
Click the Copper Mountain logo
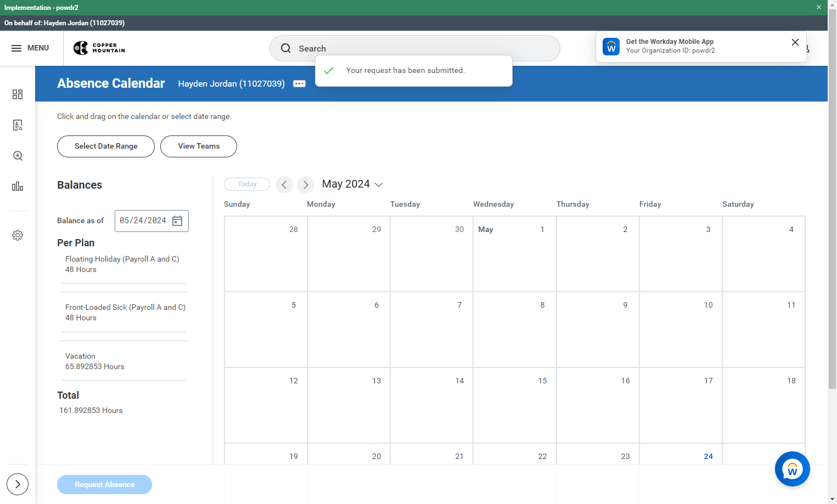(x=99, y=48)
